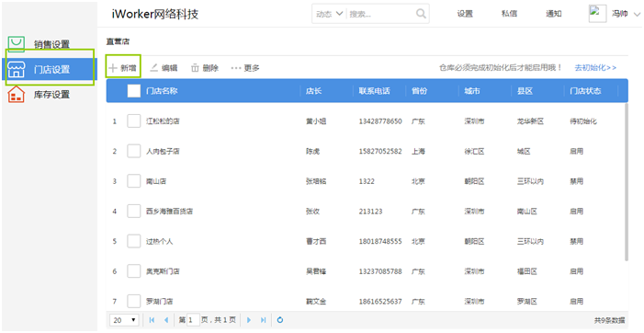This screenshot has width=644, height=333.
Task: Expand the 冯帅 user menu
Action: [626, 14]
